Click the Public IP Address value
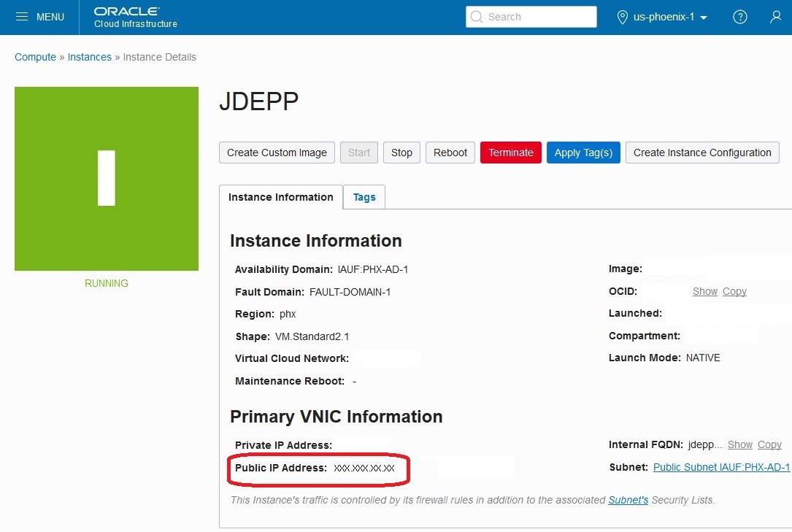 (364, 468)
